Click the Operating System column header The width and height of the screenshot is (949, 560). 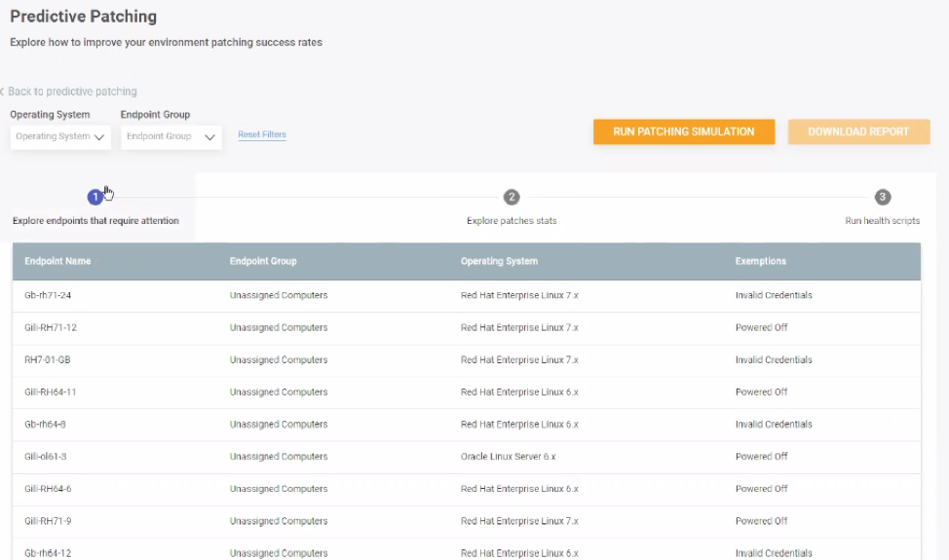coord(499,261)
